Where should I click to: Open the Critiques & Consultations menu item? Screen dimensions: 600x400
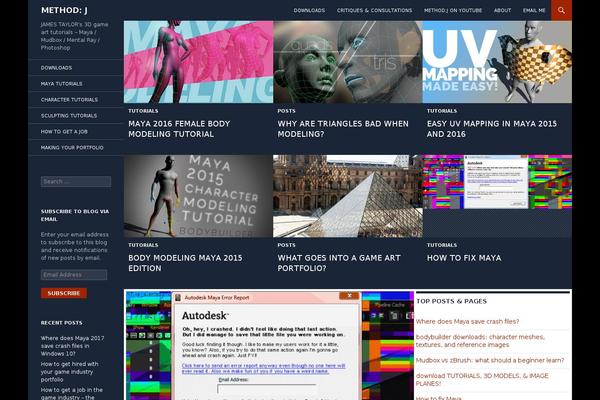pos(374,10)
